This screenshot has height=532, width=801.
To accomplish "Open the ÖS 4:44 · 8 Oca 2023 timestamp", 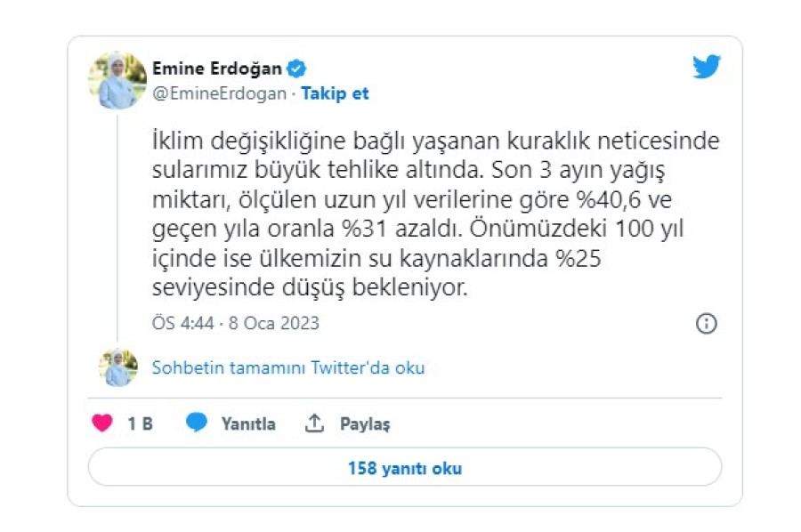I will [x=235, y=323].
